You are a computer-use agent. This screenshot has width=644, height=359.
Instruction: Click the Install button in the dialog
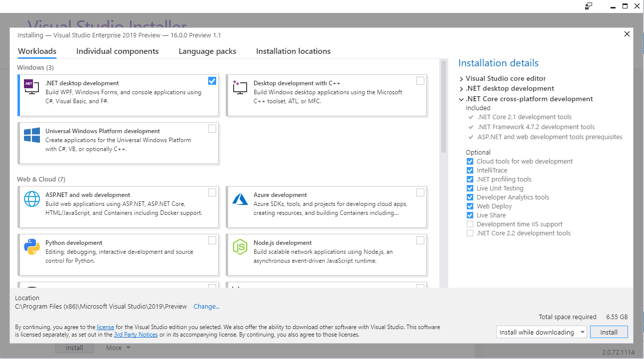click(609, 332)
